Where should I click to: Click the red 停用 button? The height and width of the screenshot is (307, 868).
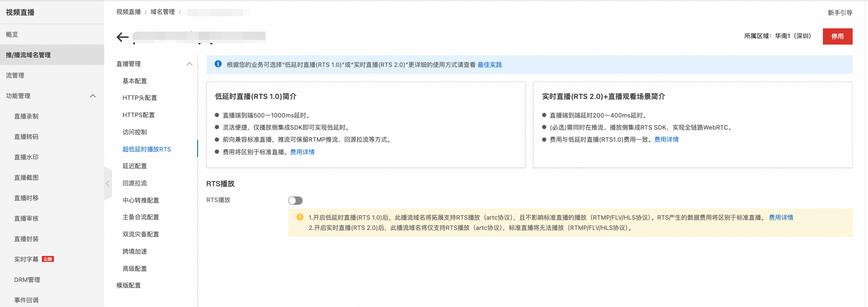[x=837, y=36]
